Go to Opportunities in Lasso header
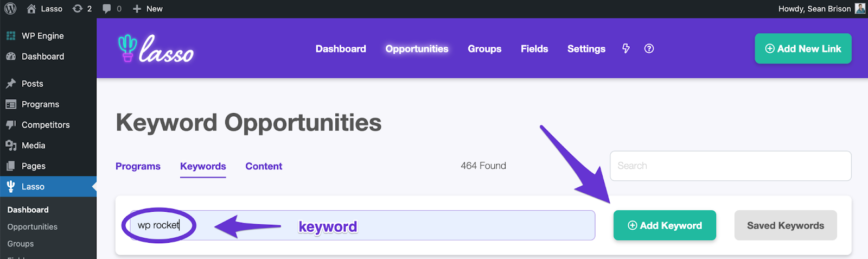This screenshot has width=868, height=259. (417, 48)
